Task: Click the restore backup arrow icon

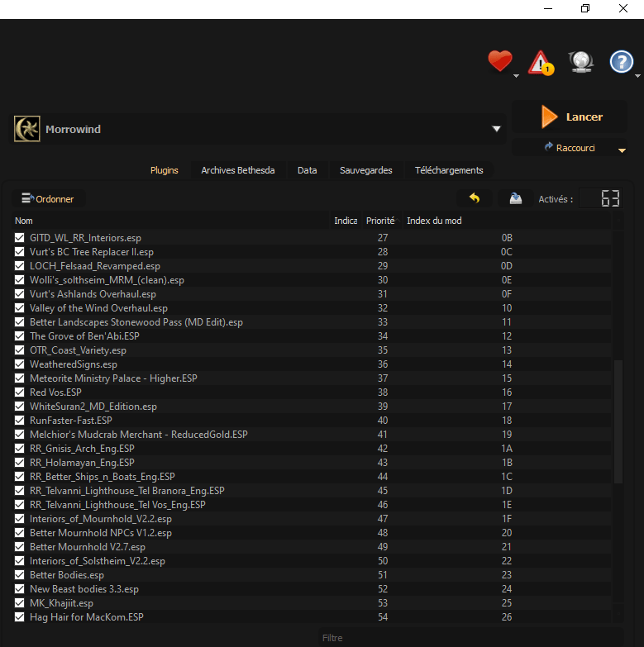Action: (x=475, y=198)
